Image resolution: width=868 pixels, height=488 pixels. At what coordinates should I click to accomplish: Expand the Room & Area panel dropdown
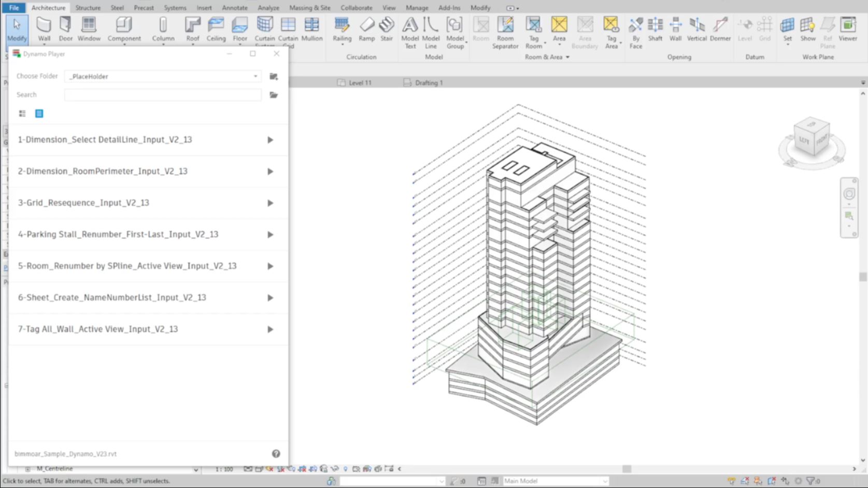click(x=567, y=57)
